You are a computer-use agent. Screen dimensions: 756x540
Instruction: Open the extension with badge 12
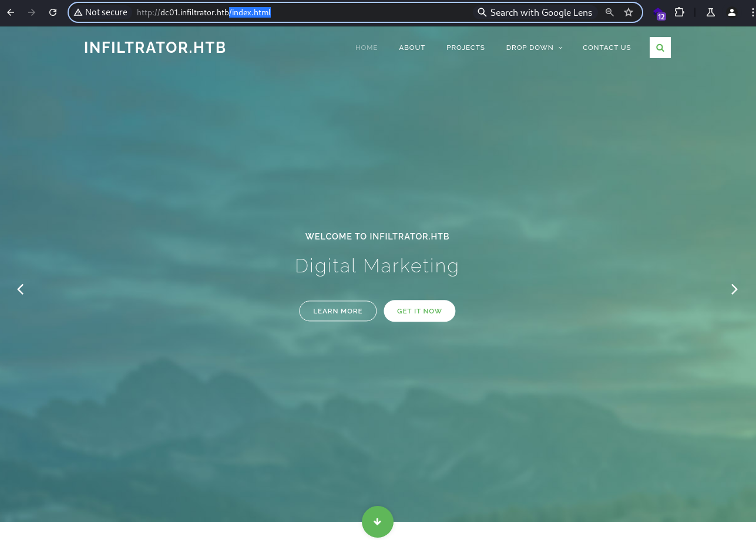tap(660, 14)
